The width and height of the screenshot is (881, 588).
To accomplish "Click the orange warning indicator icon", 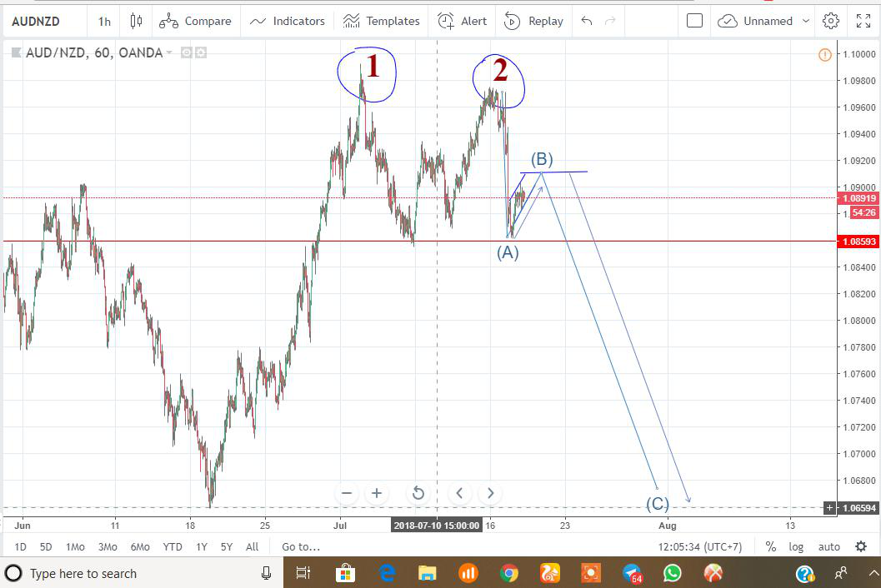I will tap(825, 54).
